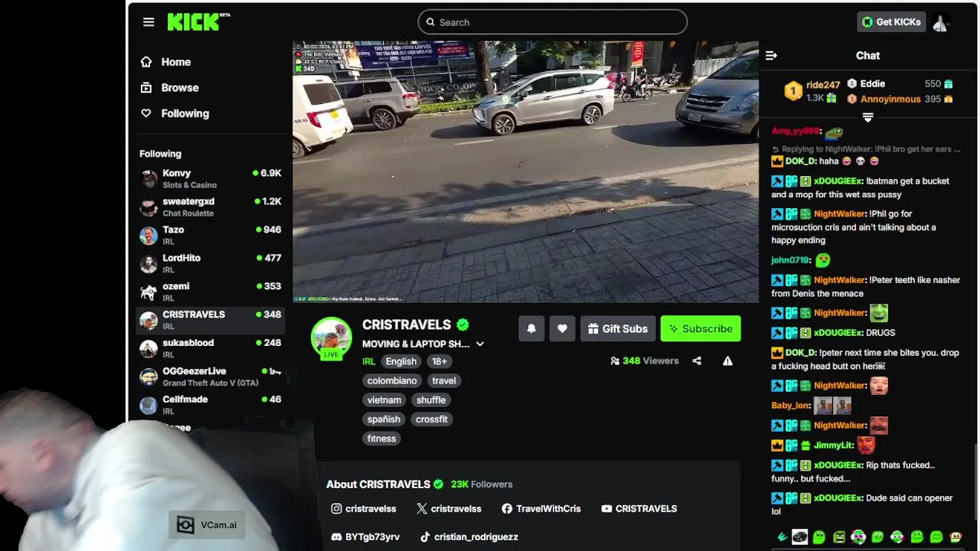Viewport: 980px width, 551px height.
Task: Open sweatergxd channel in Following list
Action: click(x=211, y=207)
